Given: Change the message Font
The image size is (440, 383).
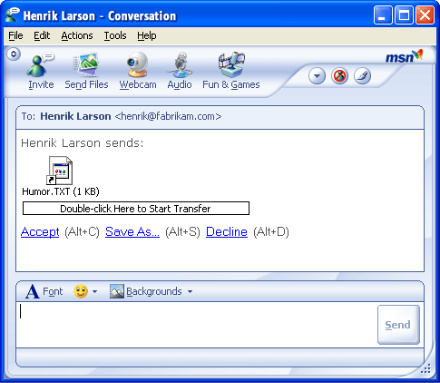Looking at the screenshot, I should (44, 292).
